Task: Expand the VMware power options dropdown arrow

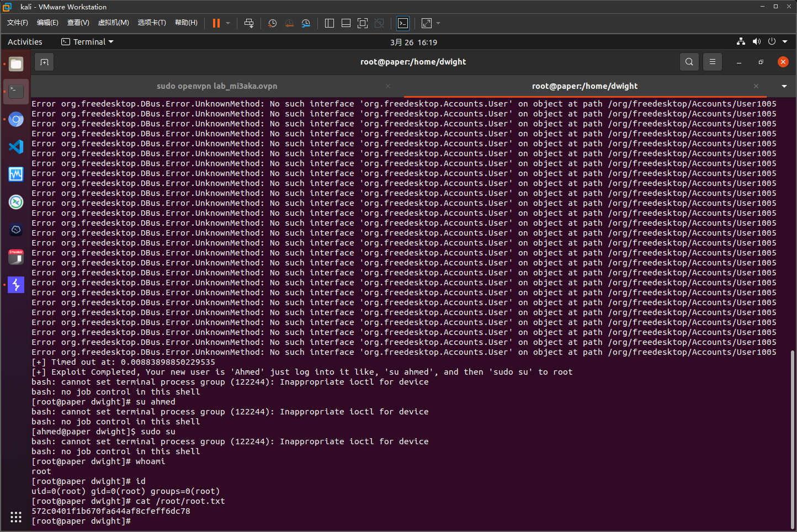Action: click(x=228, y=23)
